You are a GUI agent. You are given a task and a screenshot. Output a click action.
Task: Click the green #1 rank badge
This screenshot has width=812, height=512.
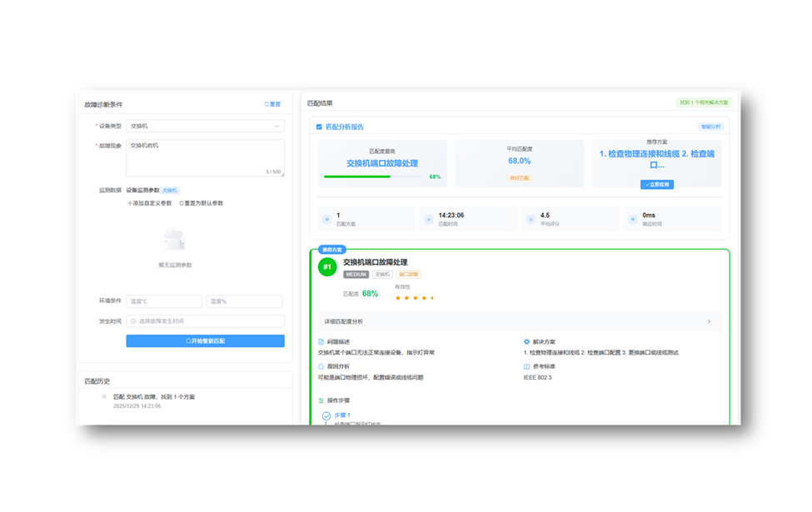tap(327, 266)
